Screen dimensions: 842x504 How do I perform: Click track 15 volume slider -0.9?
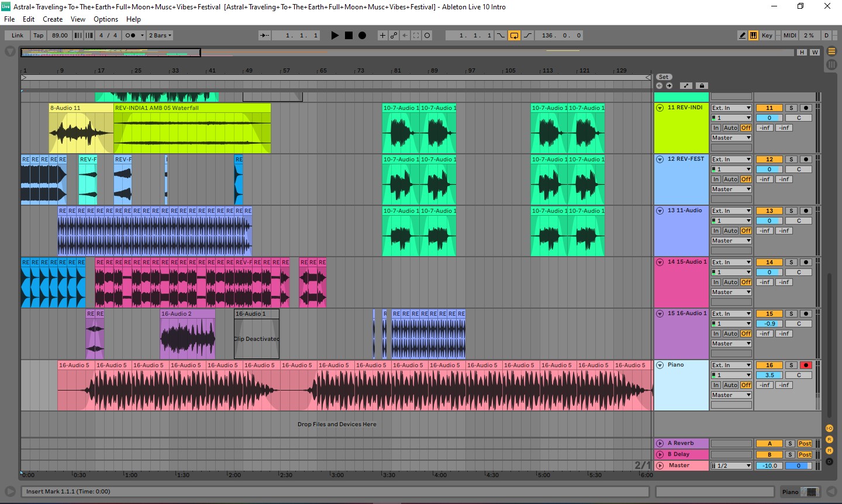click(769, 324)
